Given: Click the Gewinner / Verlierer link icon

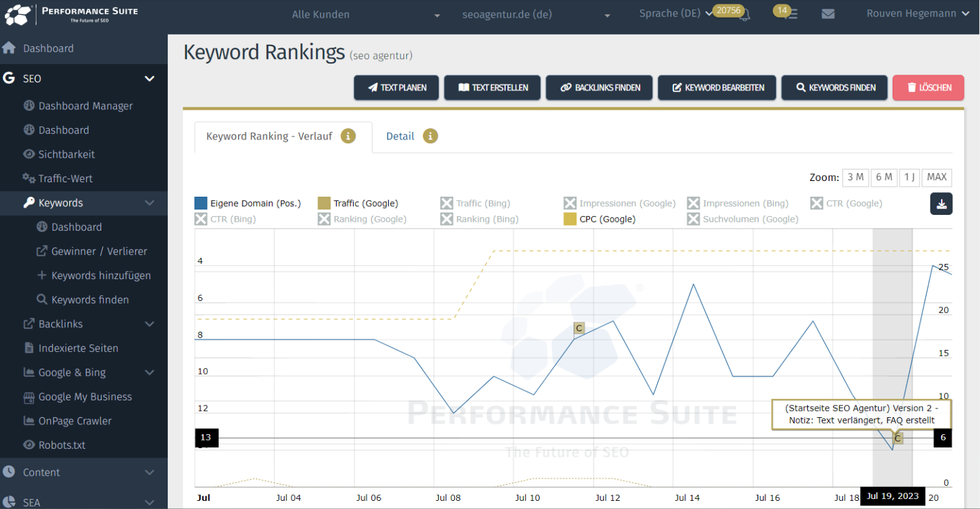Looking at the screenshot, I should 42,251.
